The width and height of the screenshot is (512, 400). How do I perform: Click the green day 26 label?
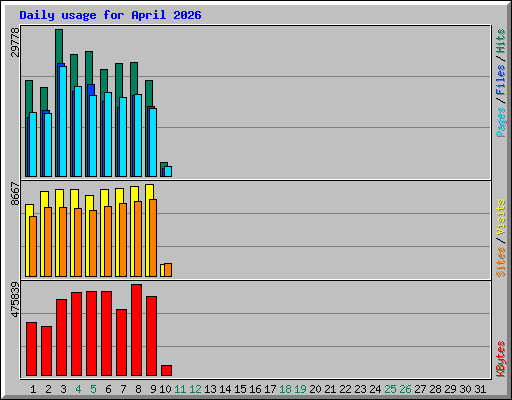tap(405, 389)
